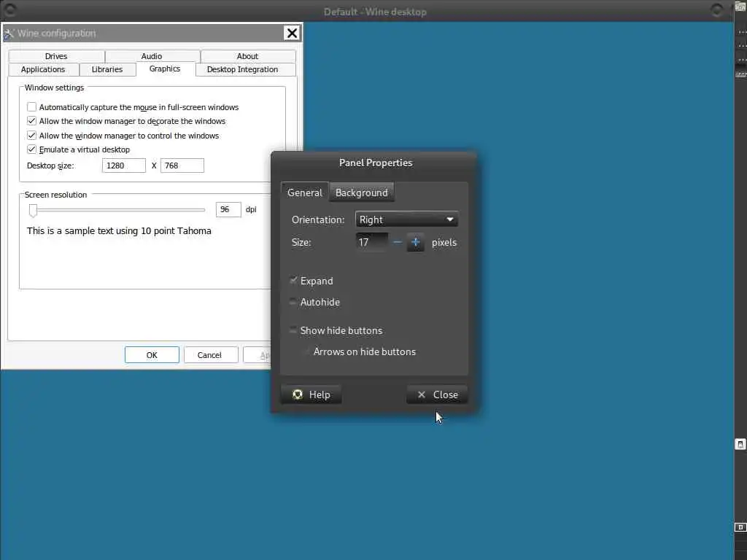Select the Graphics tab

165,69
